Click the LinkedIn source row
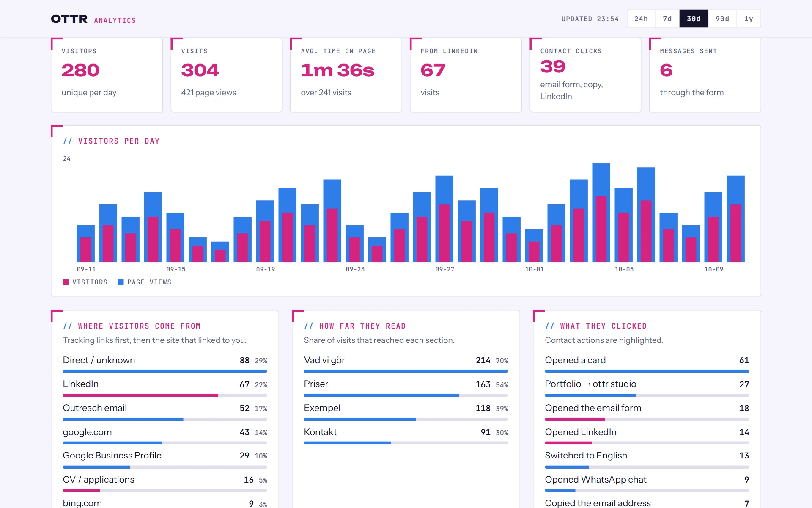Image resolution: width=812 pixels, height=508 pixels. 165,387
